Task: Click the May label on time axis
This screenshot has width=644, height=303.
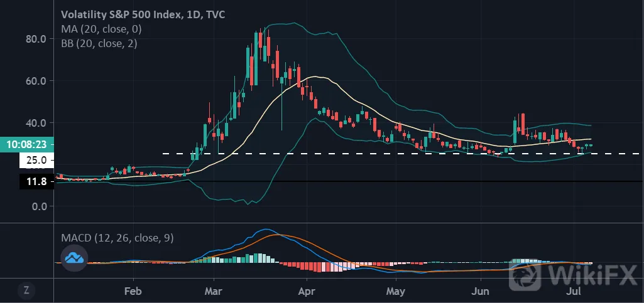Action: point(396,292)
